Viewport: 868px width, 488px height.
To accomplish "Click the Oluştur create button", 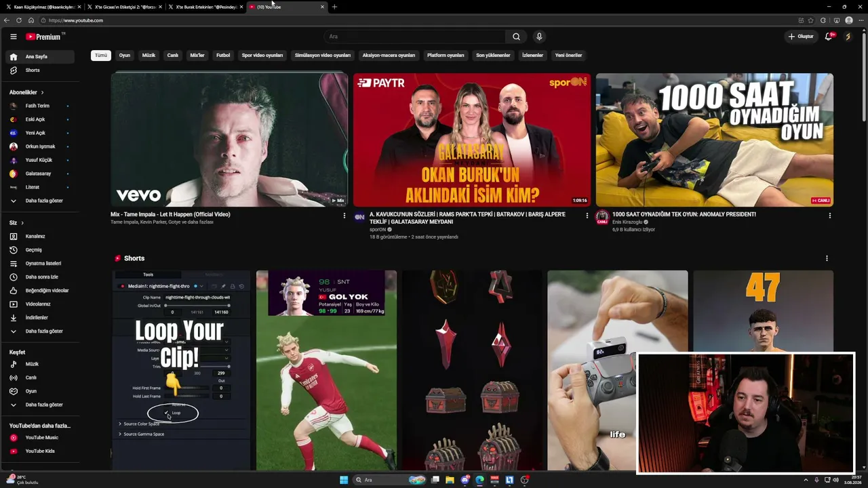I will [801, 37].
